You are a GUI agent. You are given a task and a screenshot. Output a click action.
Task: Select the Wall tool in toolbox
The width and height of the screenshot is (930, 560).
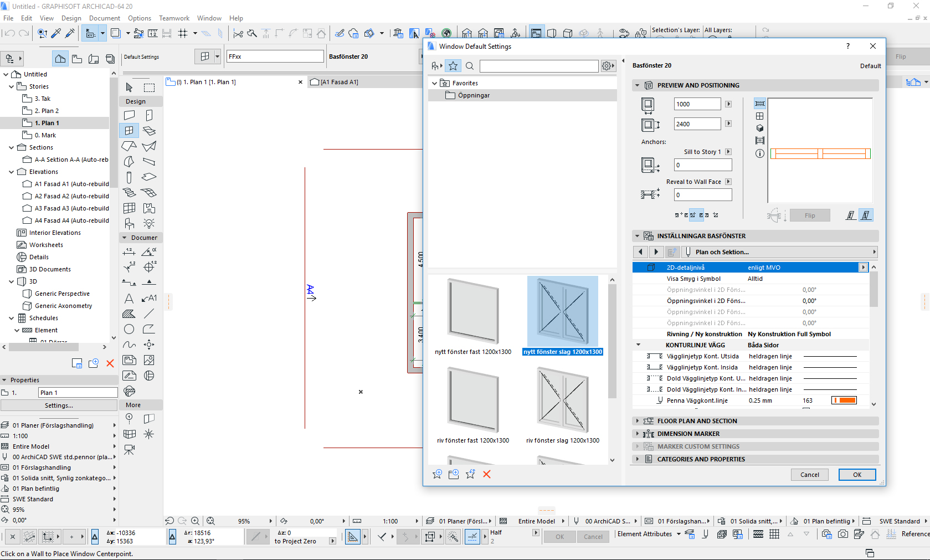tap(129, 115)
